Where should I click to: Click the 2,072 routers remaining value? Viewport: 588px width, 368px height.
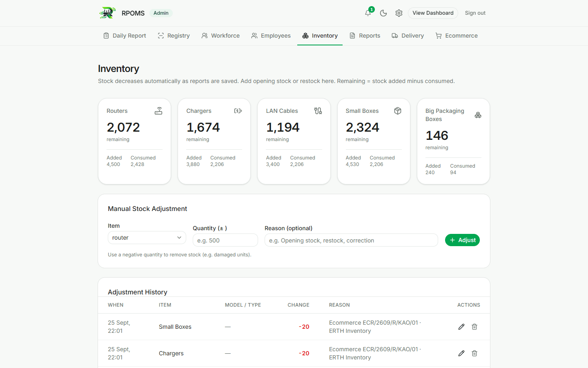[x=123, y=127]
